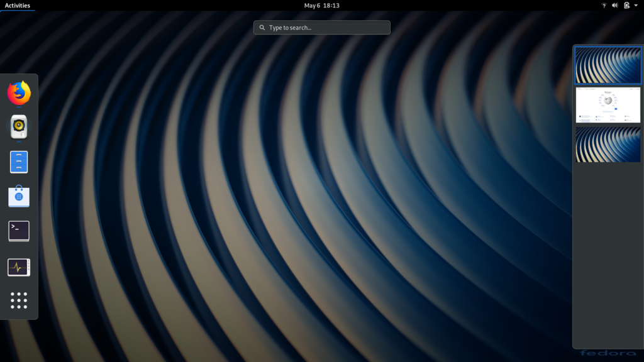Viewport: 644px width, 362px height.
Task: Click the magnifier icon in search bar
Action: [262, 28]
